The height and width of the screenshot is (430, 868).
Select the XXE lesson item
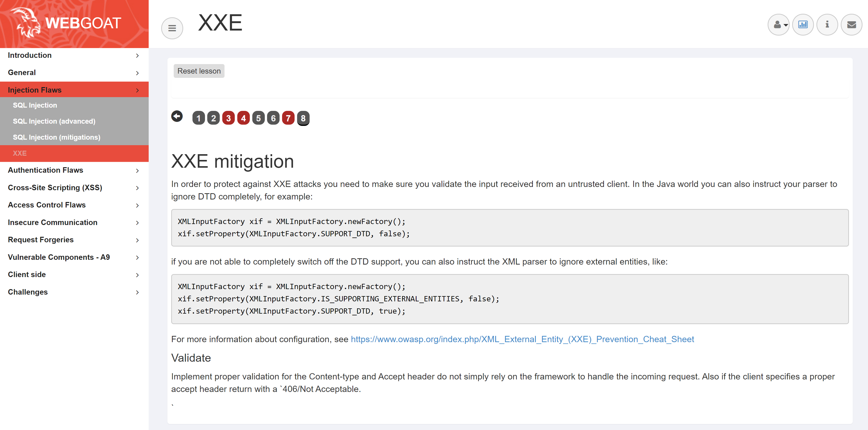20,153
